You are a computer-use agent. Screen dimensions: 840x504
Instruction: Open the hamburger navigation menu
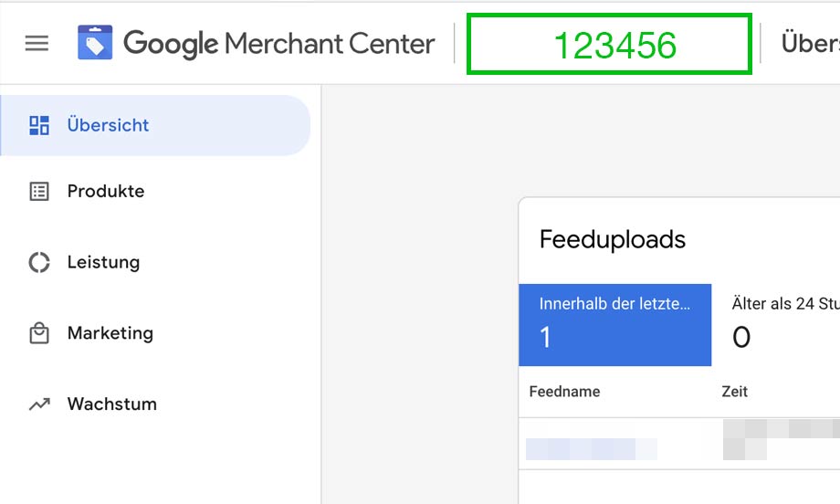37,43
